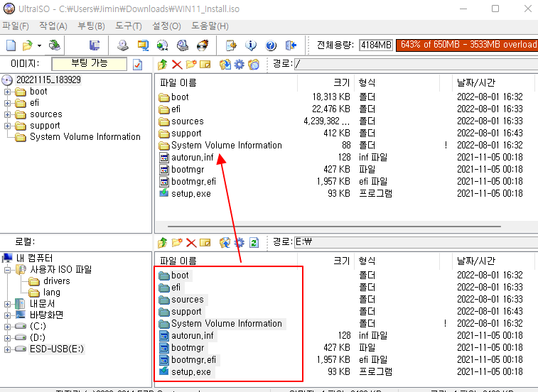Click the local pane E:₩ path field
The image size is (538, 392).
tap(416, 242)
